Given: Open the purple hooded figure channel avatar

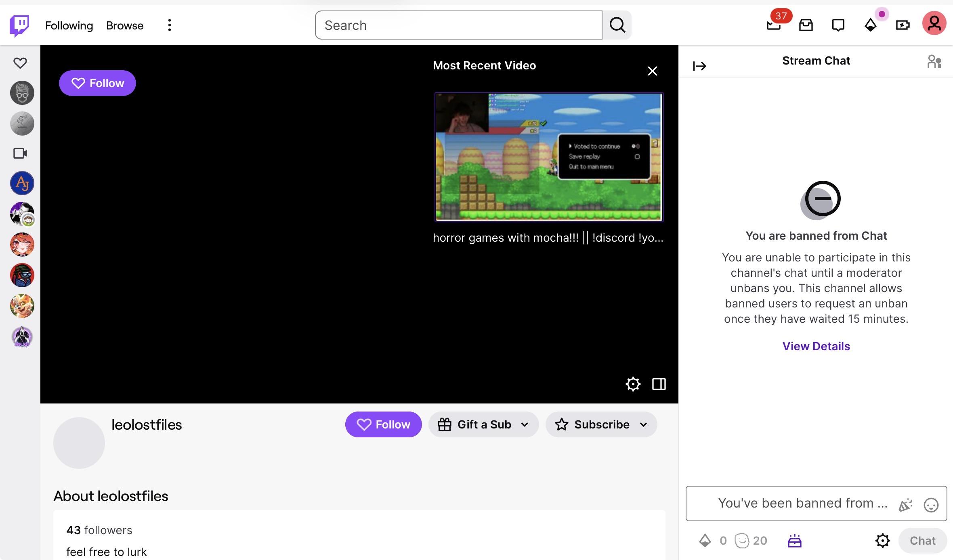Looking at the screenshot, I should (22, 336).
